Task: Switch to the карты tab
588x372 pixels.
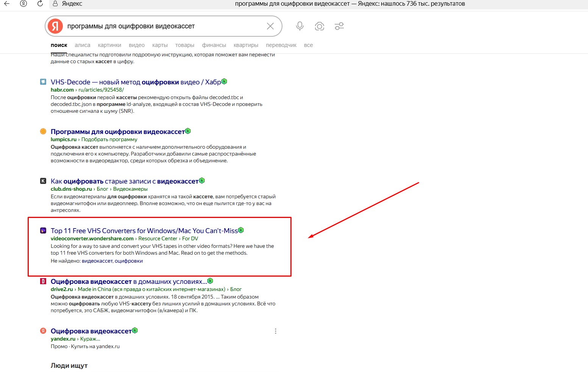Action: tap(160, 45)
